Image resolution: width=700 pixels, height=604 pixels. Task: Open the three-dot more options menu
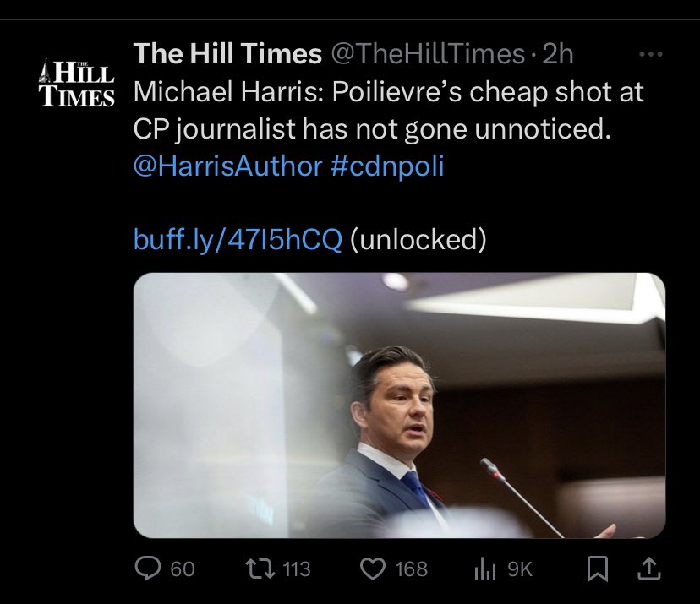point(648,55)
